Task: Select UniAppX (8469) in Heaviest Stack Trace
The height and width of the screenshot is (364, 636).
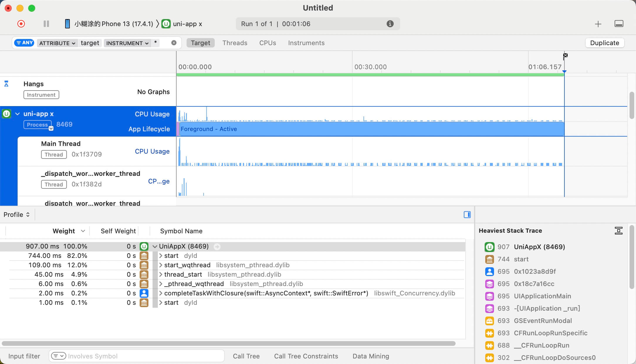Action: pyautogui.click(x=539, y=247)
